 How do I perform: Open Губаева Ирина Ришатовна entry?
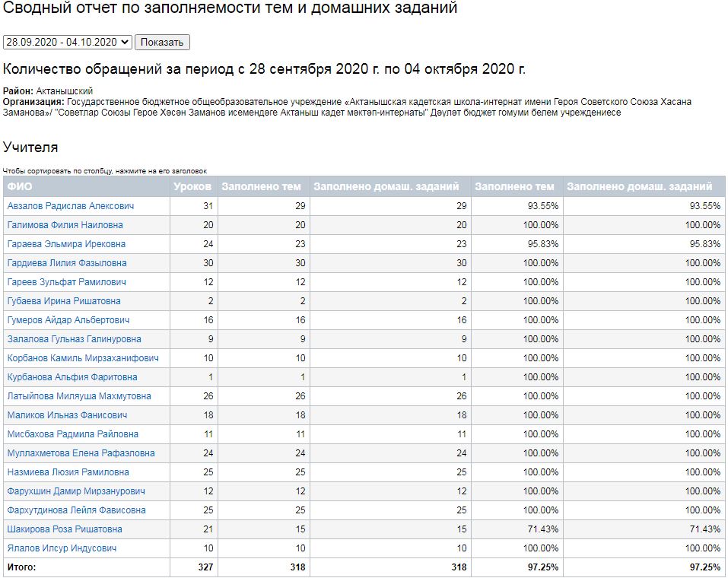click(x=64, y=301)
